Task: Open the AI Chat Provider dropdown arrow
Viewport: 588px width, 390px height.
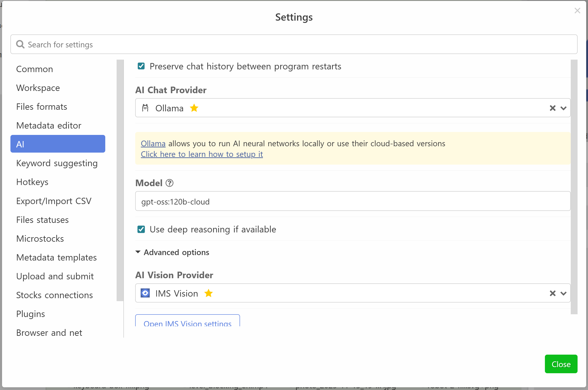Action: pos(563,108)
